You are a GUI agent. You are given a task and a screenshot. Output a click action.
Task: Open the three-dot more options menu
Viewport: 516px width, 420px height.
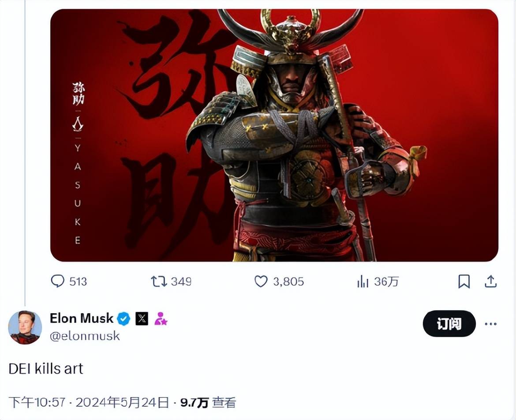[490, 324]
